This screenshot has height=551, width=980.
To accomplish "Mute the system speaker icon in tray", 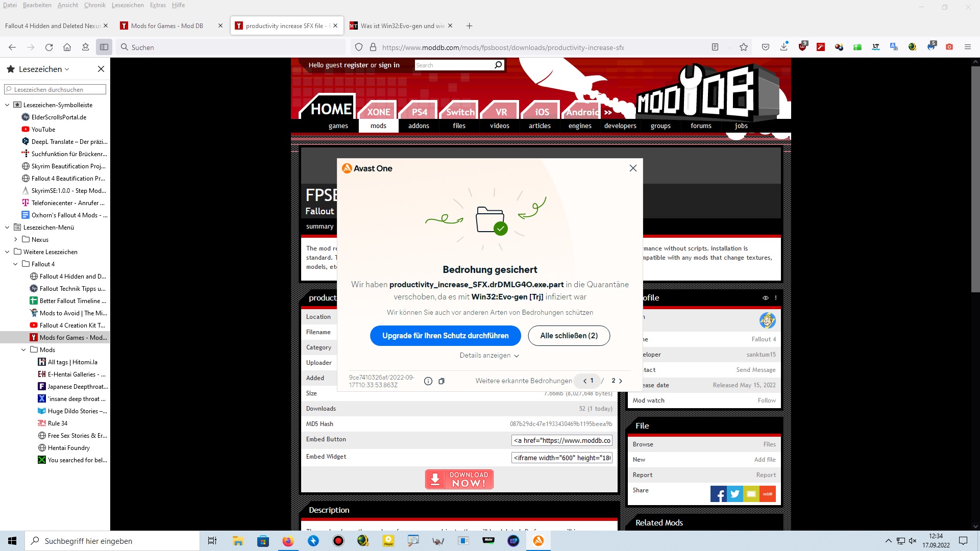I will (913, 541).
